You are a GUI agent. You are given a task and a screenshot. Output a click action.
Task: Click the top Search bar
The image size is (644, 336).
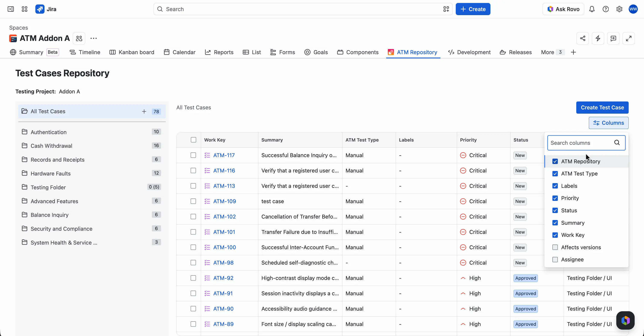coord(303,9)
